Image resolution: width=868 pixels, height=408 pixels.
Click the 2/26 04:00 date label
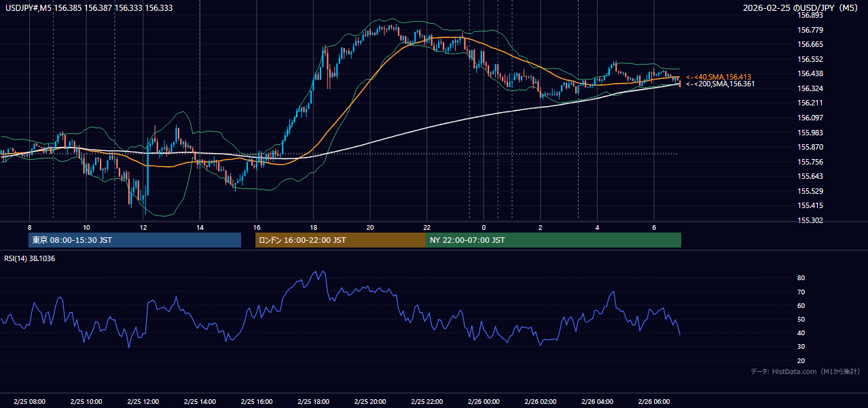click(598, 402)
